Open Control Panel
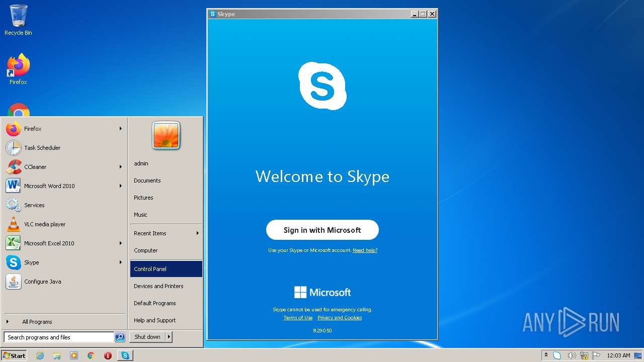 pos(166,269)
